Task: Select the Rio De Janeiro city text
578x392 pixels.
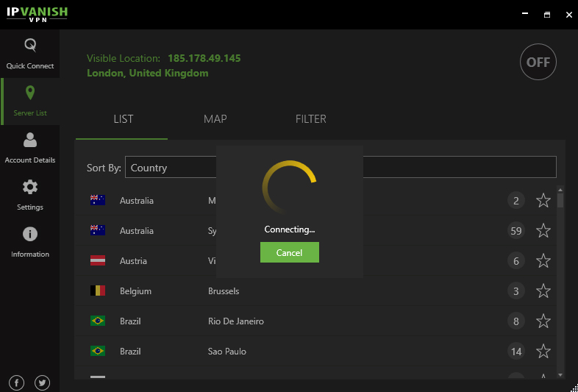Action: (x=236, y=321)
